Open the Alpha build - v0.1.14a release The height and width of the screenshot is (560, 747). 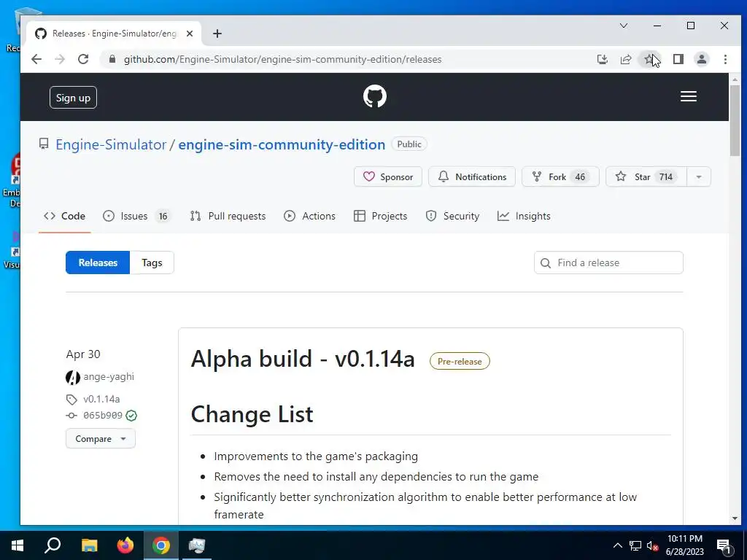[x=303, y=359]
